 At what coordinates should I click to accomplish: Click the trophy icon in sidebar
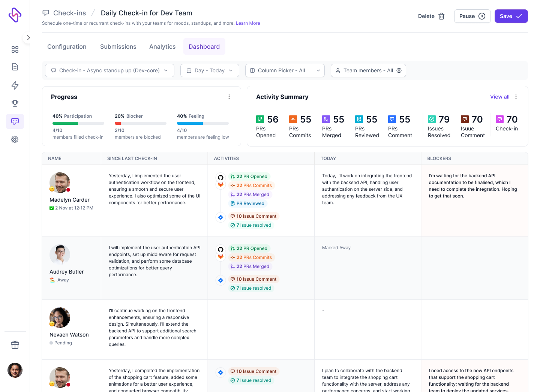[x=15, y=103]
